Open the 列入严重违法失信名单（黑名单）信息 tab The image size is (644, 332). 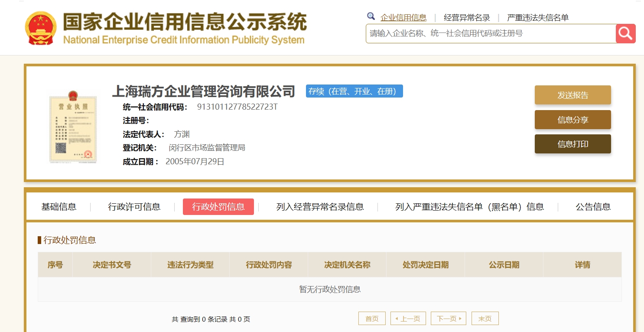pos(470,207)
